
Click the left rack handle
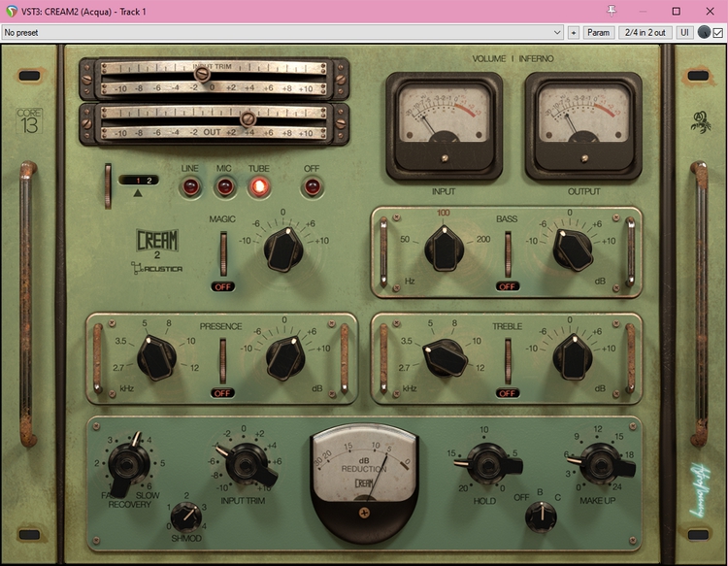point(27,304)
